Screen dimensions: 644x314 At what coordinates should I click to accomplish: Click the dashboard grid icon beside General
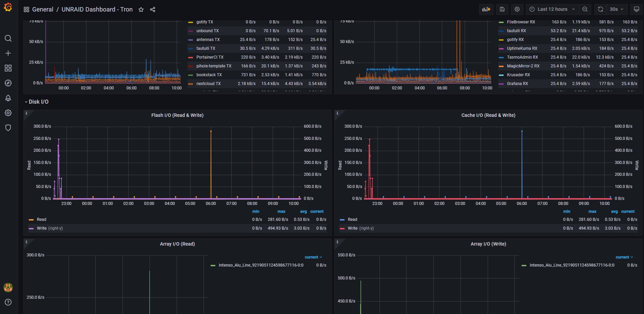pyautogui.click(x=26, y=9)
